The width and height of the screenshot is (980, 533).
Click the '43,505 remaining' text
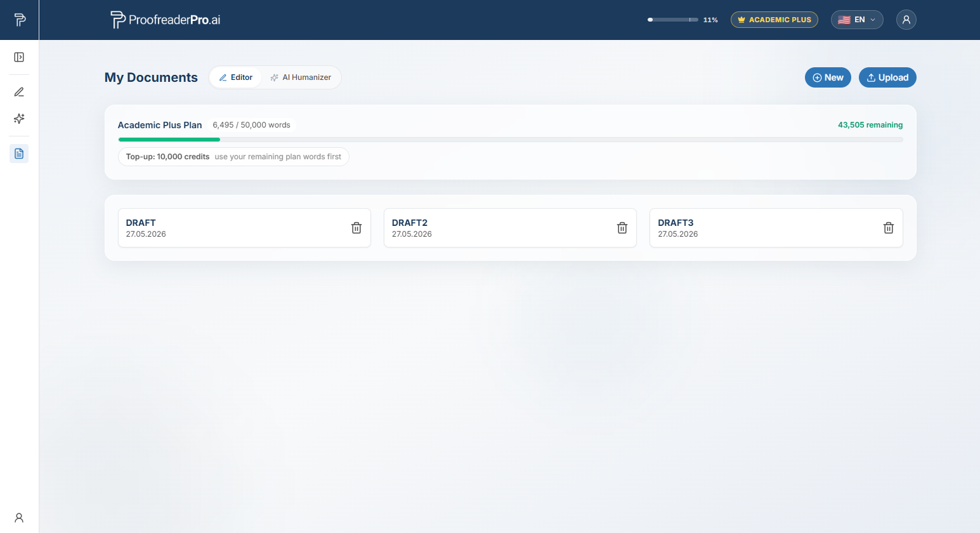[x=870, y=125]
